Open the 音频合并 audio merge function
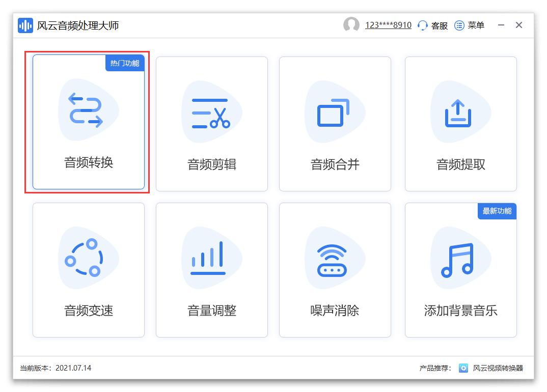Screen dimensions: 547x392 click(335, 122)
